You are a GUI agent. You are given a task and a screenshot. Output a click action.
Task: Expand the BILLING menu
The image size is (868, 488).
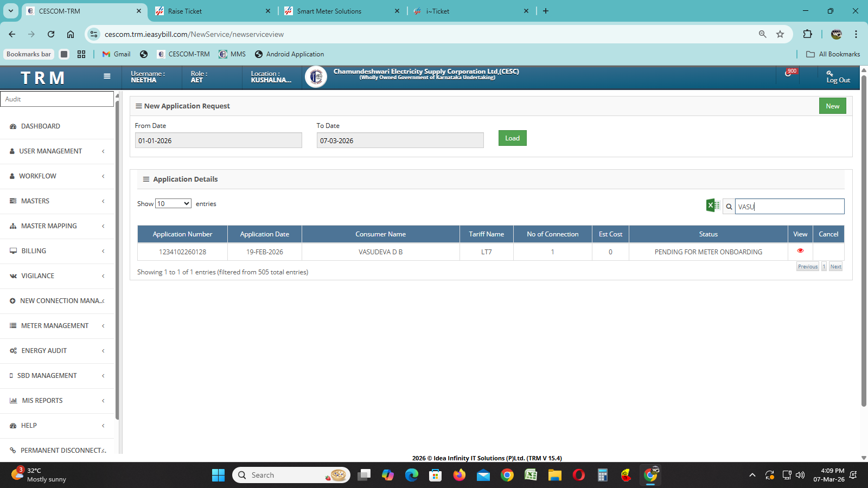[x=57, y=251]
